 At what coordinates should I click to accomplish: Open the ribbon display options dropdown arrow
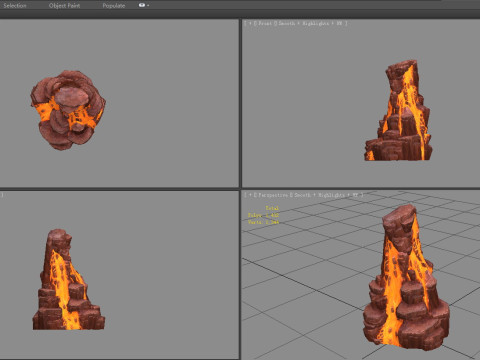tap(148, 5)
